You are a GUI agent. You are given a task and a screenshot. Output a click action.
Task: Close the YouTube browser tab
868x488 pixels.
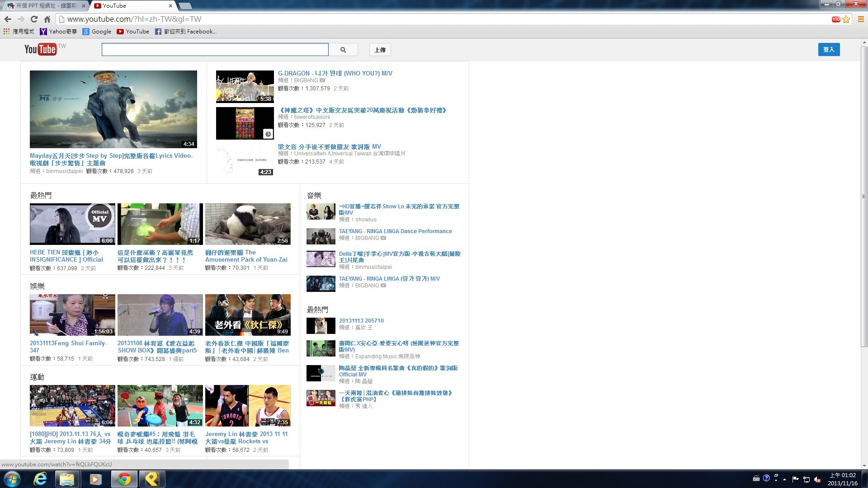click(170, 6)
